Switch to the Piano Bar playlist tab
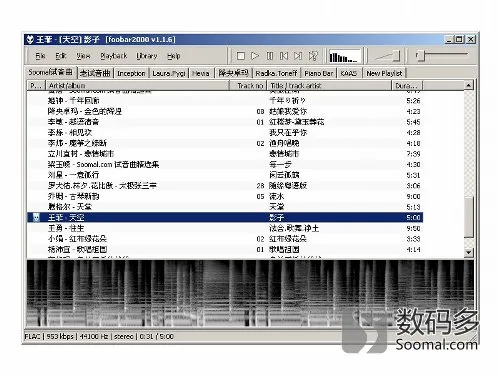The width and height of the screenshot is (500, 375). click(x=319, y=73)
